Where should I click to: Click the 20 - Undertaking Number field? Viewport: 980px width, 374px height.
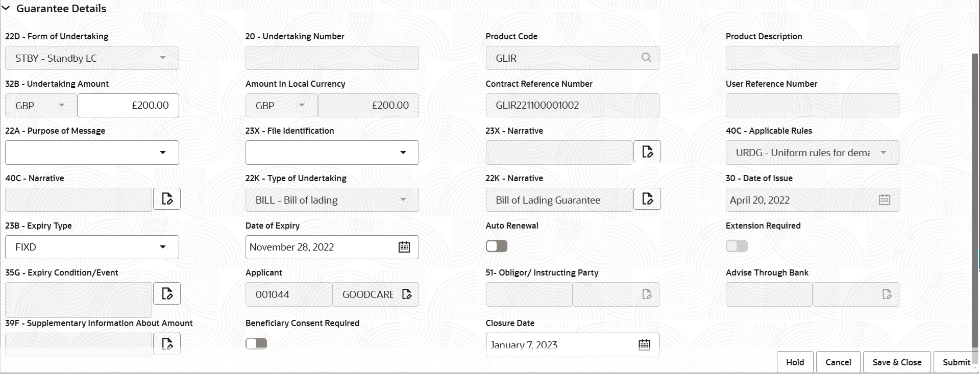point(332,58)
